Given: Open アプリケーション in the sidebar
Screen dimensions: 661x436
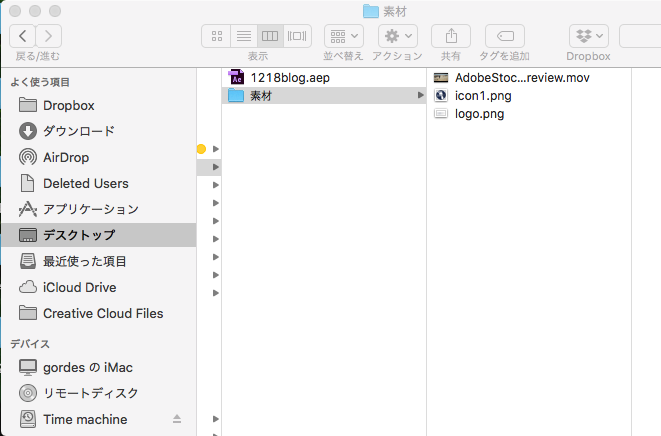Looking at the screenshot, I should pos(99,209).
